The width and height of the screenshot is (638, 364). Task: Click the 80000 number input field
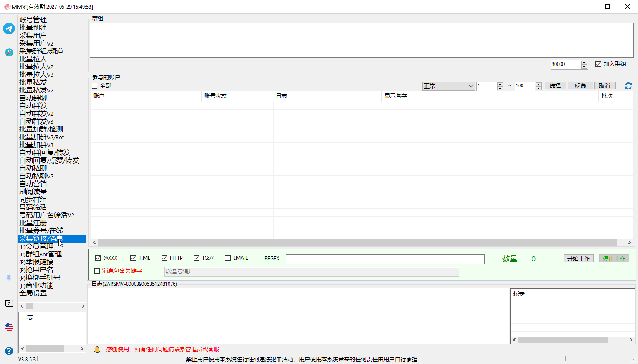click(x=565, y=65)
